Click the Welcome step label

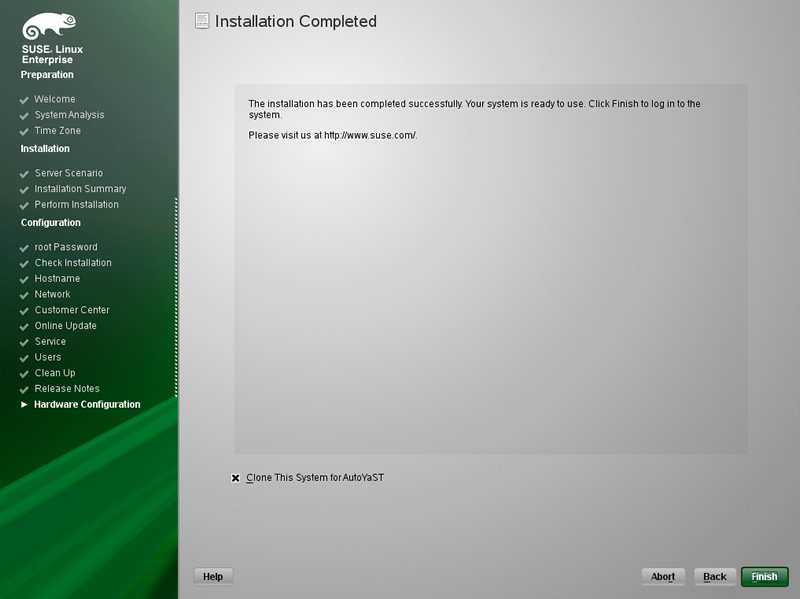55,99
